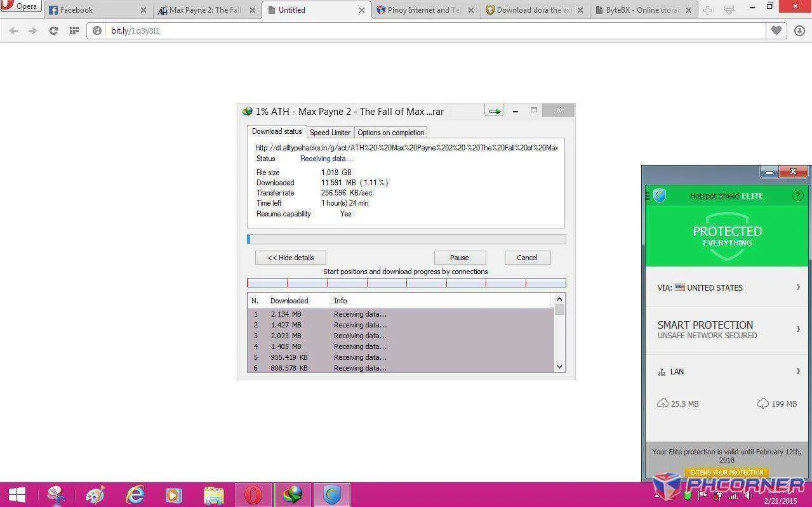The image size is (812, 507).
Task: Click the 1 hour(s) 24 min time left
Action: pos(345,203)
